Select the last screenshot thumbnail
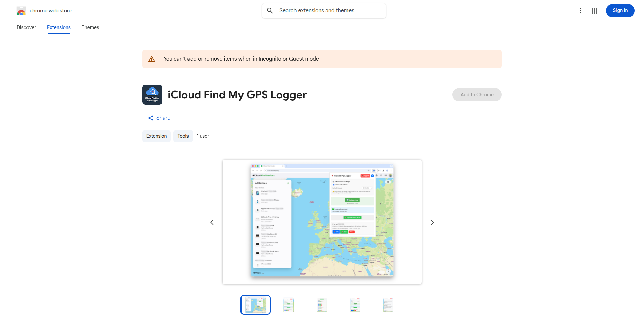This screenshot has height=333, width=644. [x=388, y=304]
